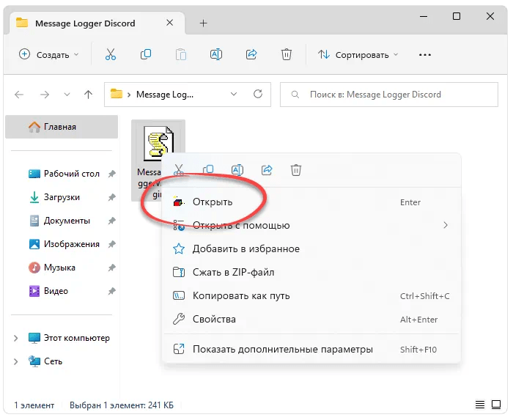
Task: Open recent locations dropdown arrow
Action: coord(67,95)
